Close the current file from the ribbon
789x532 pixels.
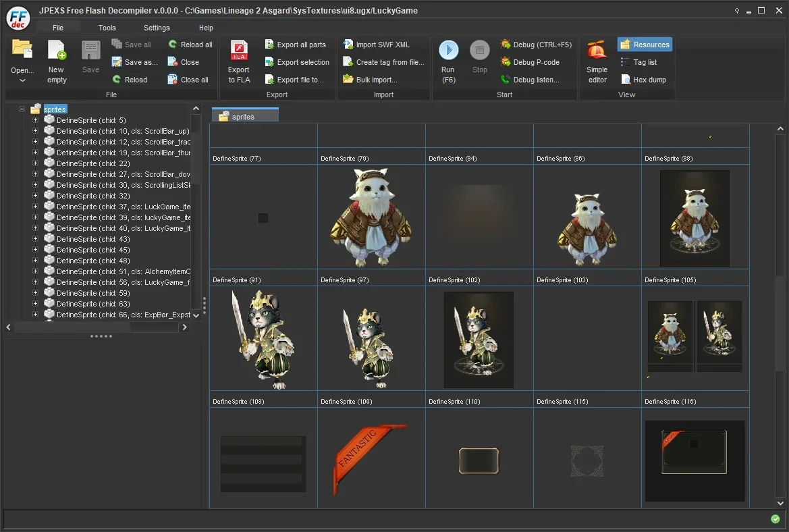coord(183,62)
